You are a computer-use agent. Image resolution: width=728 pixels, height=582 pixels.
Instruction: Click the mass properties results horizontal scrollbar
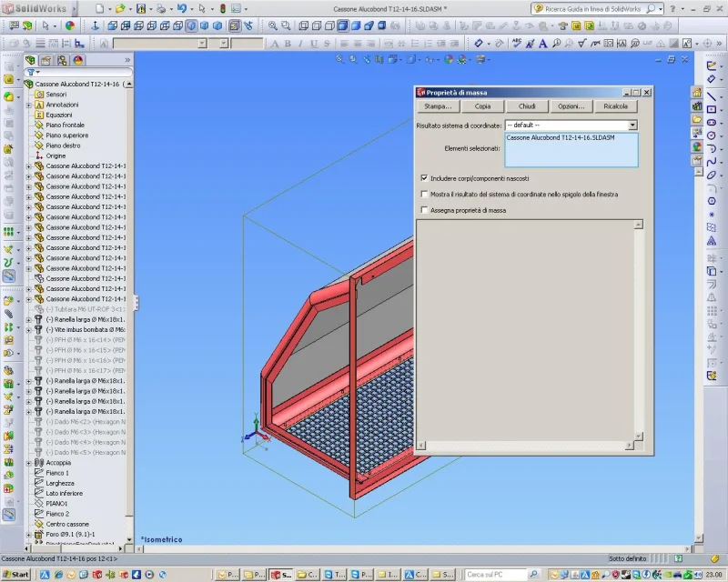525,446
